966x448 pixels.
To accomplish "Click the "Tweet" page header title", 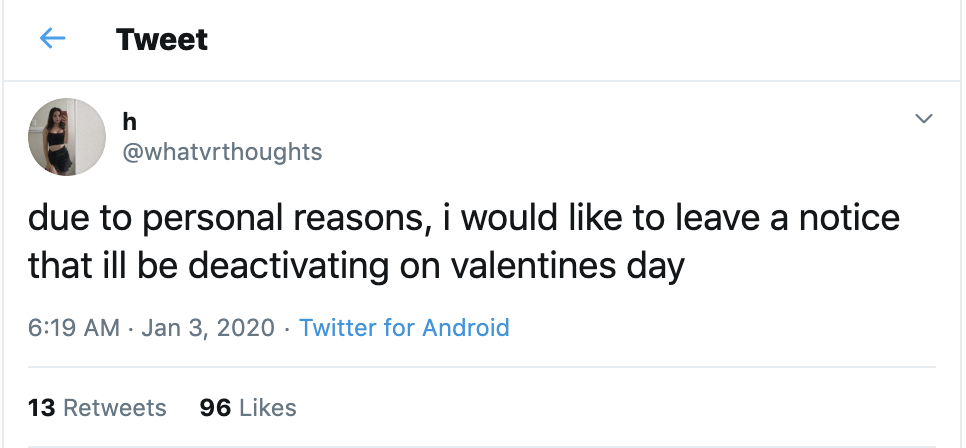I will pos(162,40).
